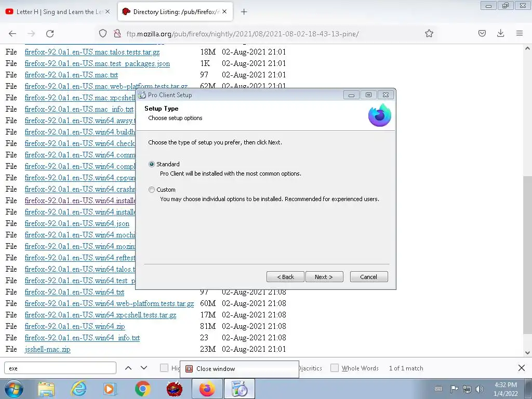Open win64.web-platform.tests.tar.gz link
Image resolution: width=532 pixels, height=399 pixels.
coord(109,303)
